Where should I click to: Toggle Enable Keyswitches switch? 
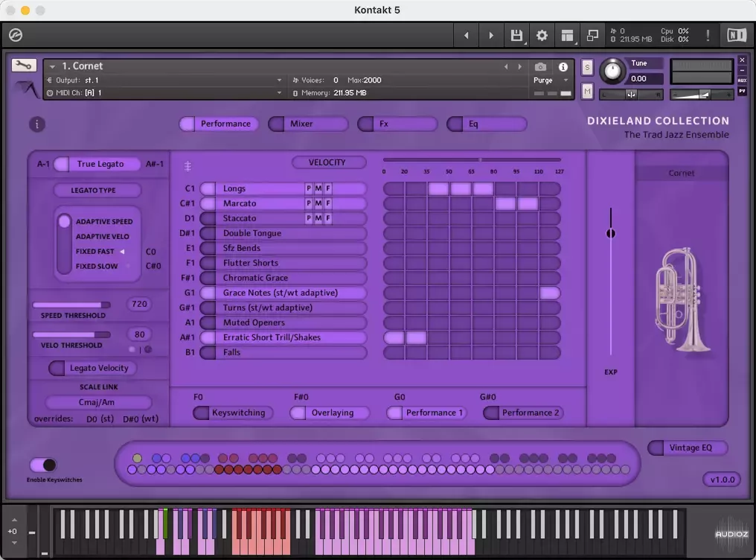[x=43, y=465]
